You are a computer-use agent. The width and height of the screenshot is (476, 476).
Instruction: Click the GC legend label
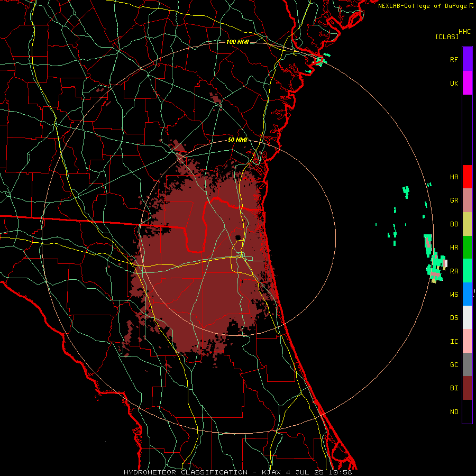454,364
